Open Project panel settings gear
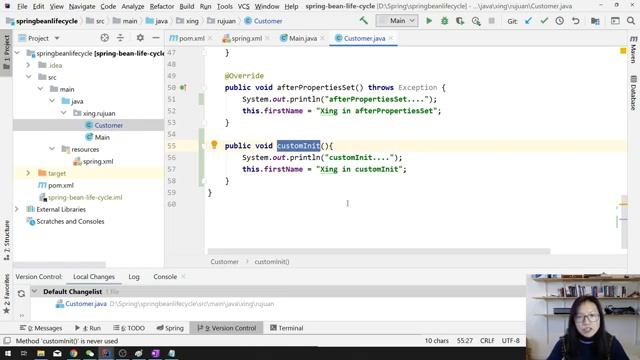Screen dimensions: 640x360 click(x=140, y=38)
